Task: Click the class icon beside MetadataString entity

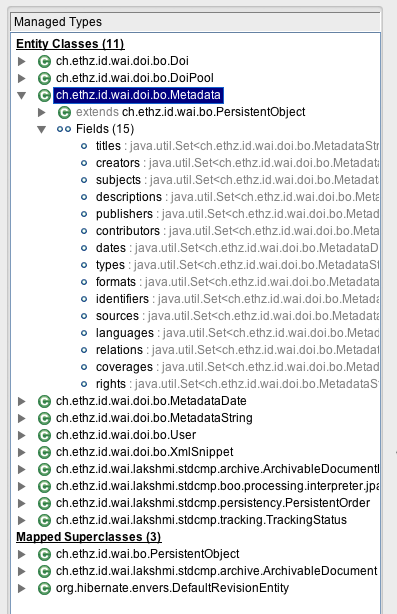Action: click(x=44, y=418)
